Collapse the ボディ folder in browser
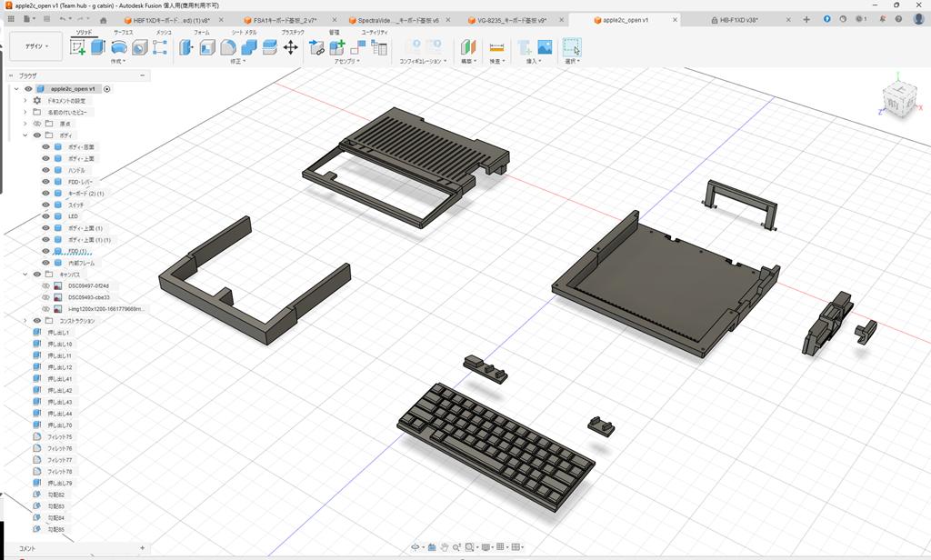The height and width of the screenshot is (560, 931). click(25, 135)
